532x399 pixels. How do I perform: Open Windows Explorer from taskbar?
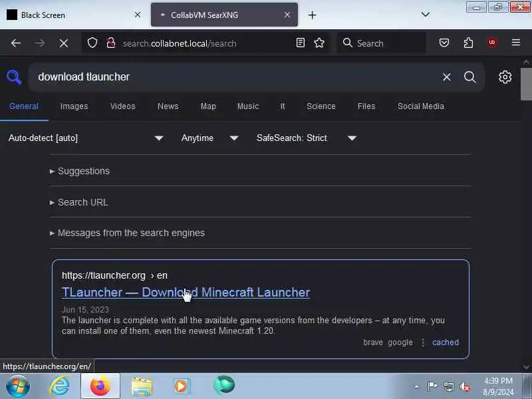point(142,387)
